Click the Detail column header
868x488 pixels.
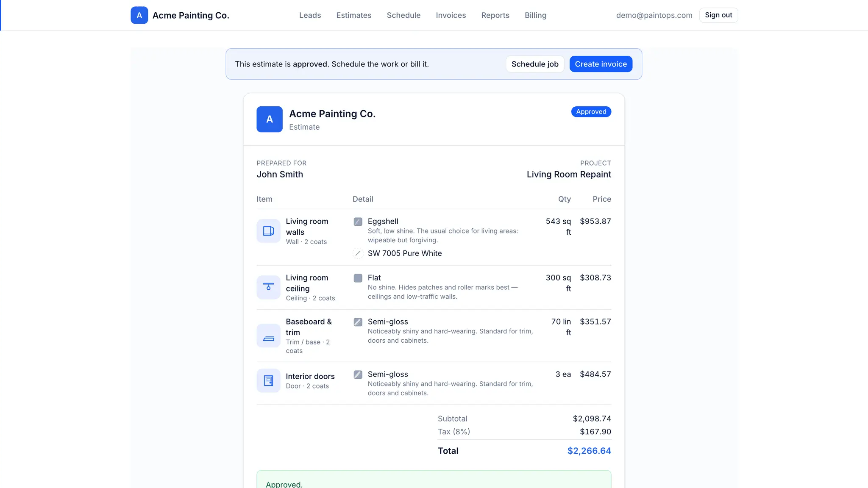(x=363, y=199)
